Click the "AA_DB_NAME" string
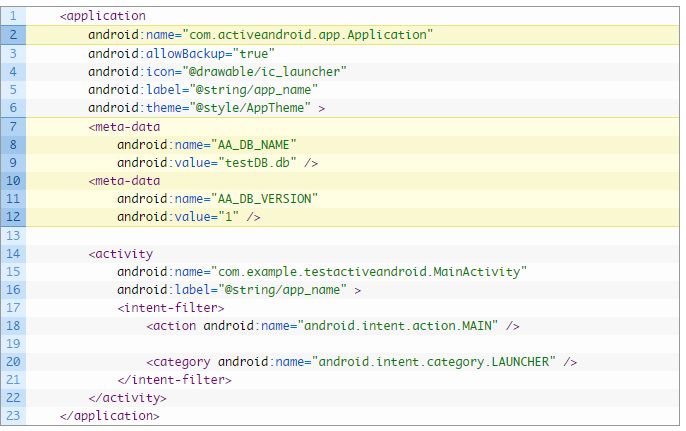Image resolution: width=686 pixels, height=431 pixels. [x=256, y=144]
